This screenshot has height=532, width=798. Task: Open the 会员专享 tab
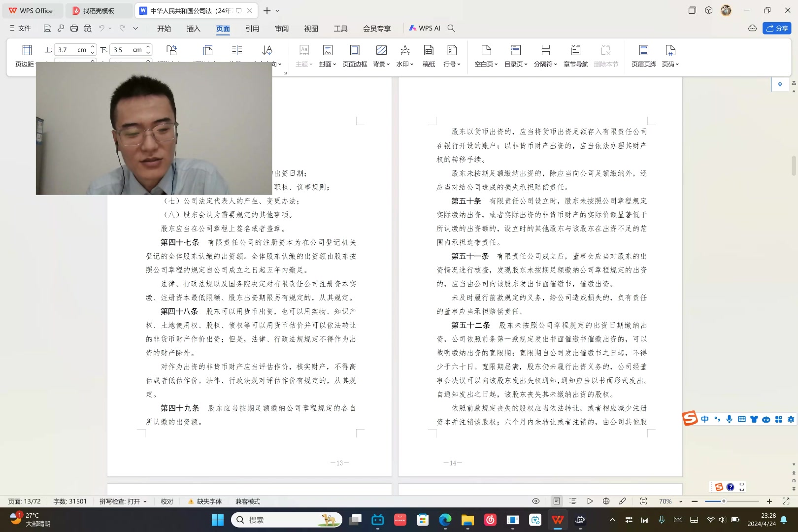[x=377, y=29]
